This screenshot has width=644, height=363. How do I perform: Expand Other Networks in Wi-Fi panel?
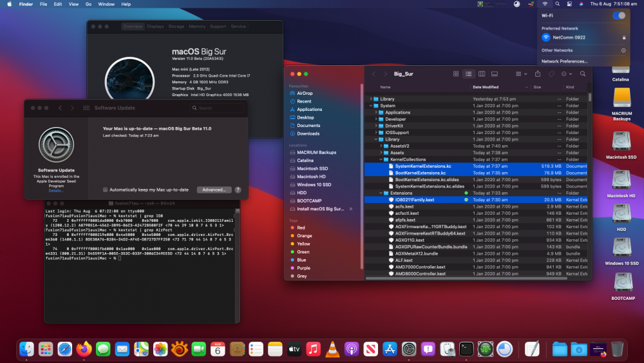623,50
